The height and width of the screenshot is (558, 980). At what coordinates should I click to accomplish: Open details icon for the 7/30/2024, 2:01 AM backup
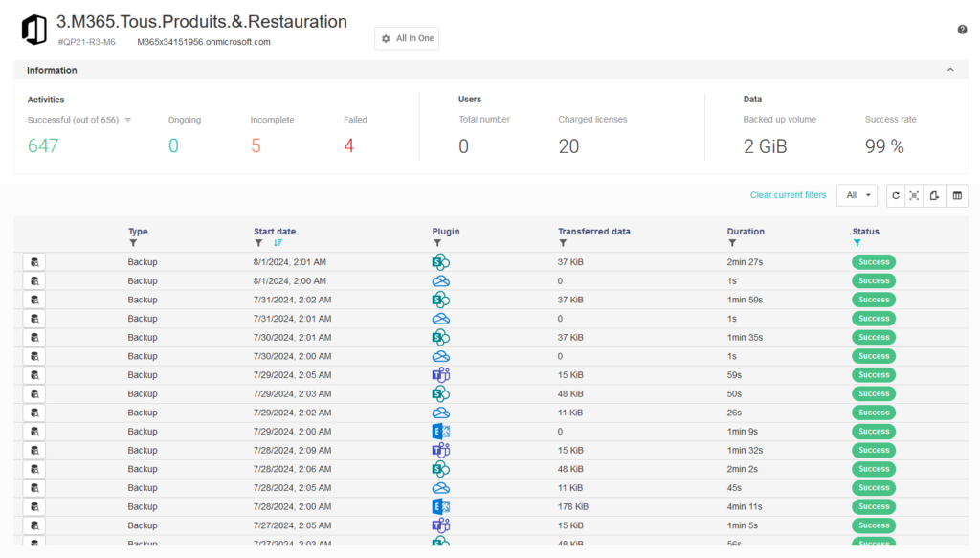point(34,338)
